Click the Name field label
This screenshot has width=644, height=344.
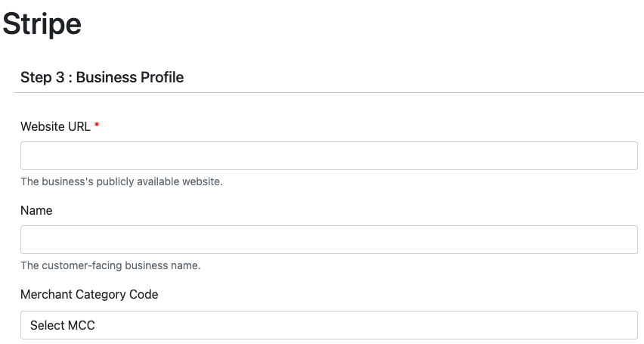(x=36, y=210)
